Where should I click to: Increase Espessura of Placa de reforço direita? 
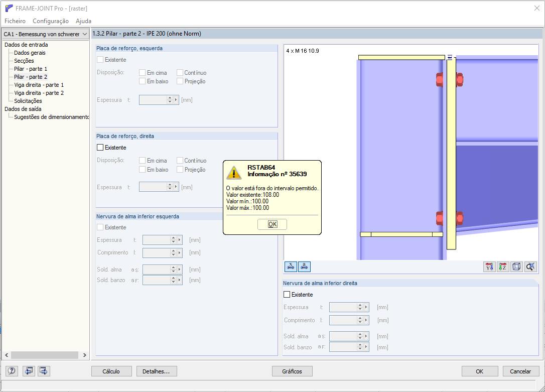170,185
